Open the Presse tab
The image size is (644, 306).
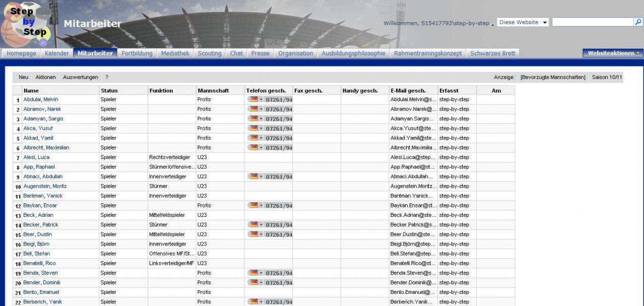[261, 53]
